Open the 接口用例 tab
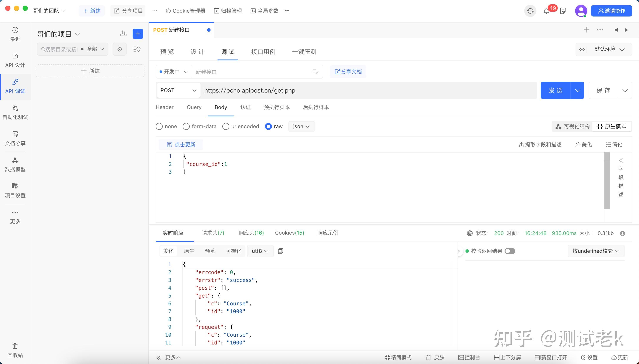The height and width of the screenshot is (364, 639). (x=263, y=52)
